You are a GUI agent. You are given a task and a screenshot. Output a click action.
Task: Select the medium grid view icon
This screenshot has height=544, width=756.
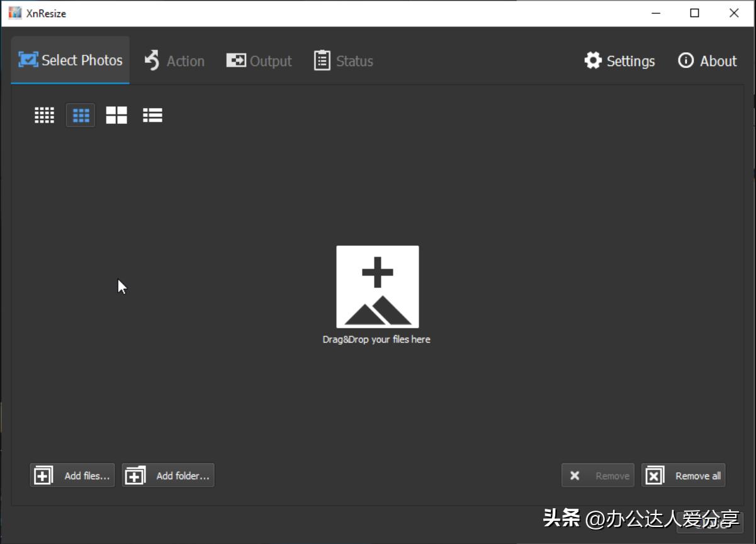(x=81, y=115)
